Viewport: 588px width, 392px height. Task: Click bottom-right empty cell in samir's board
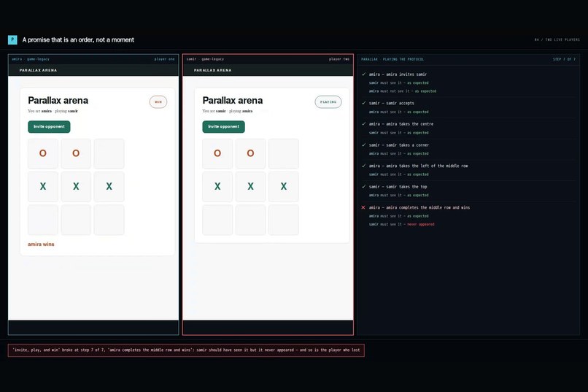tap(284, 220)
